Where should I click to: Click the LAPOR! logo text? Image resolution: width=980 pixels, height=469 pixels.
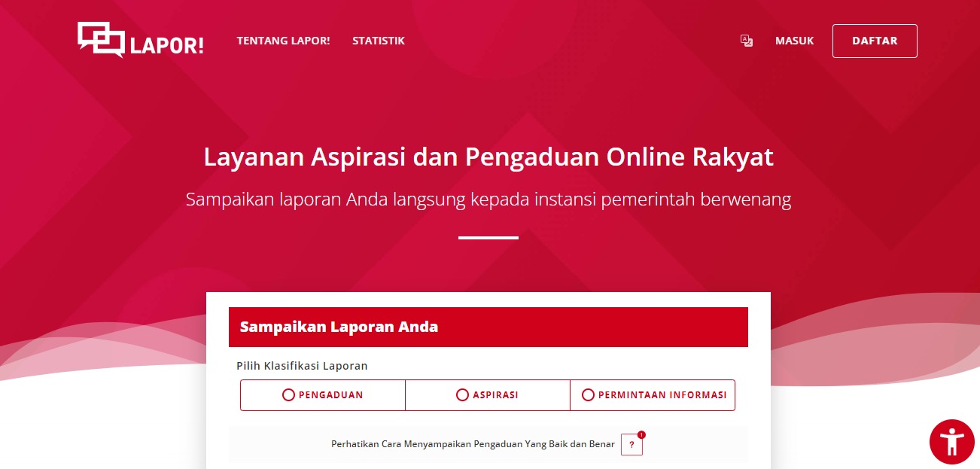click(166, 45)
